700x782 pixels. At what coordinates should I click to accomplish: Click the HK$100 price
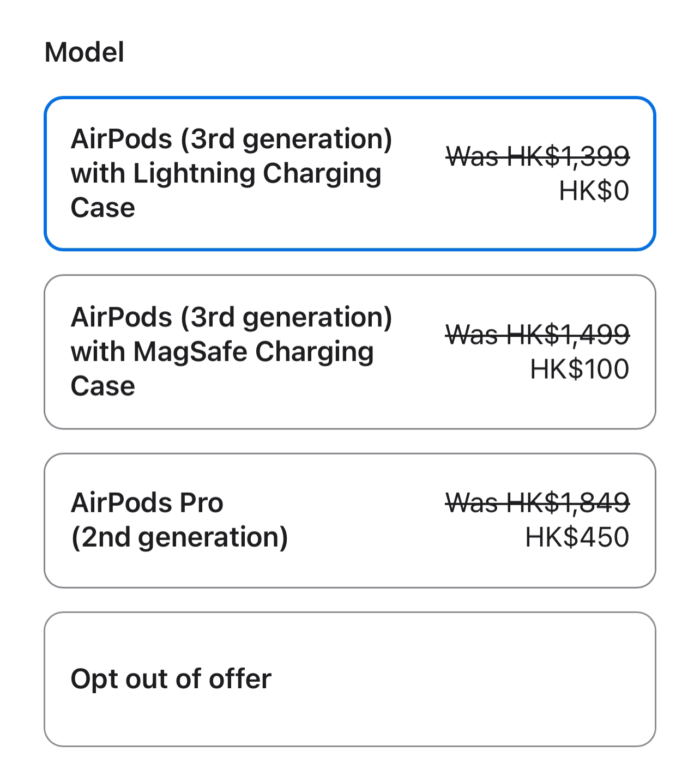580,369
